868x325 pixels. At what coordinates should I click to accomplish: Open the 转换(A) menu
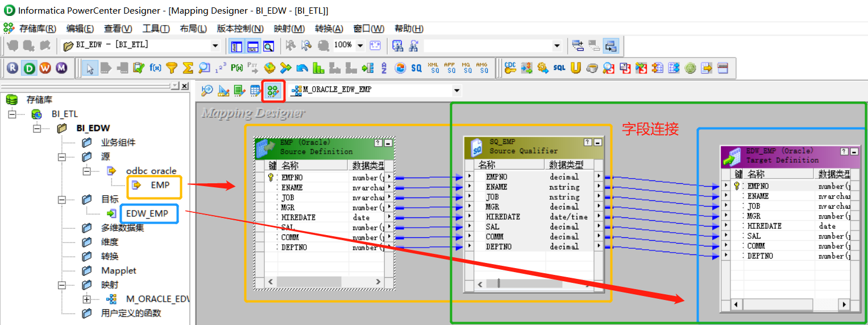coord(329,28)
